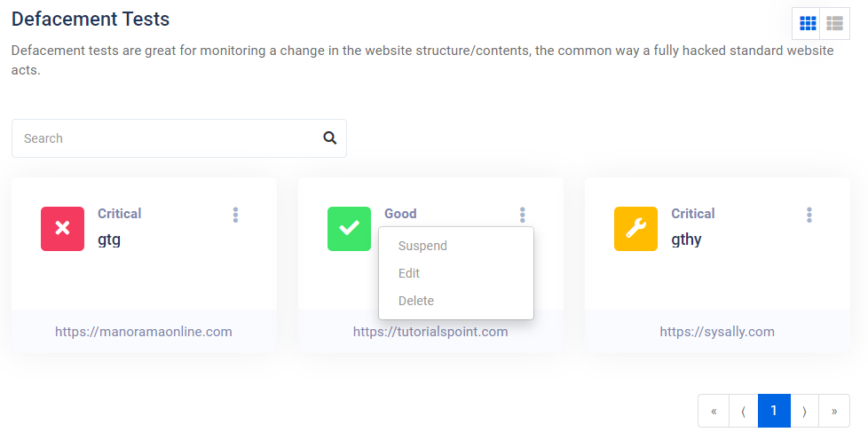Click the search magnifier icon
This screenshot has width=868, height=440.
coord(330,138)
